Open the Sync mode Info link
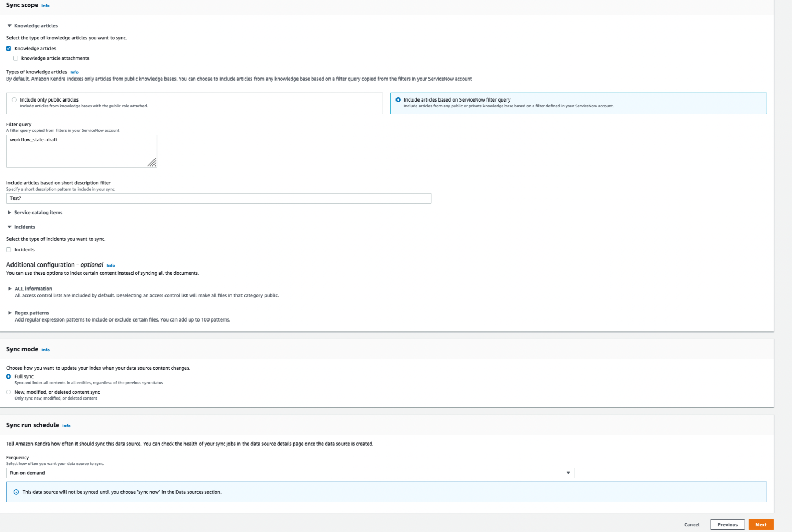This screenshot has height=532, width=792. coord(46,350)
